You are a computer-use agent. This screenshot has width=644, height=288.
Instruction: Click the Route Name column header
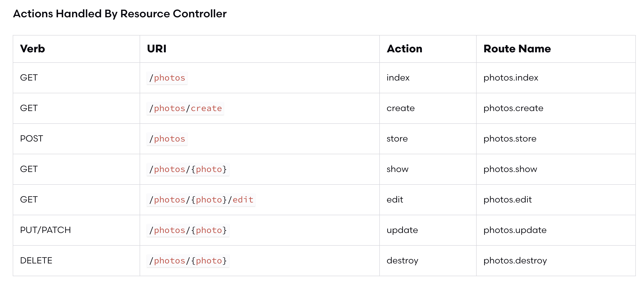click(x=517, y=49)
